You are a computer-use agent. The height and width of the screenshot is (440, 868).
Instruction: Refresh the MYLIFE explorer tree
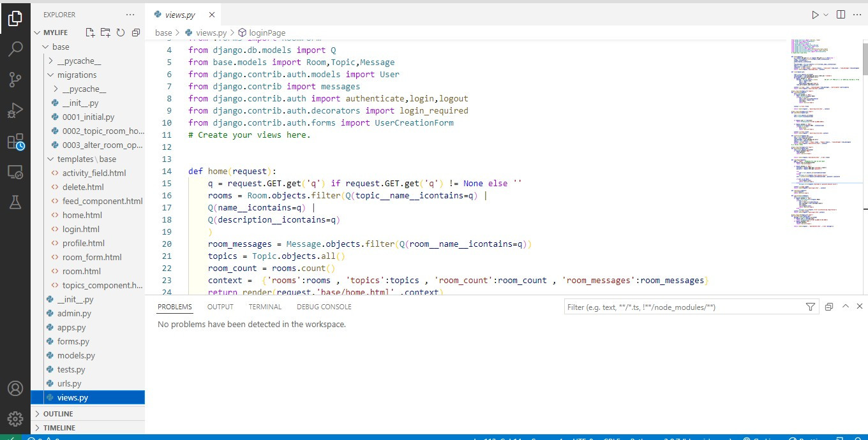click(x=121, y=33)
